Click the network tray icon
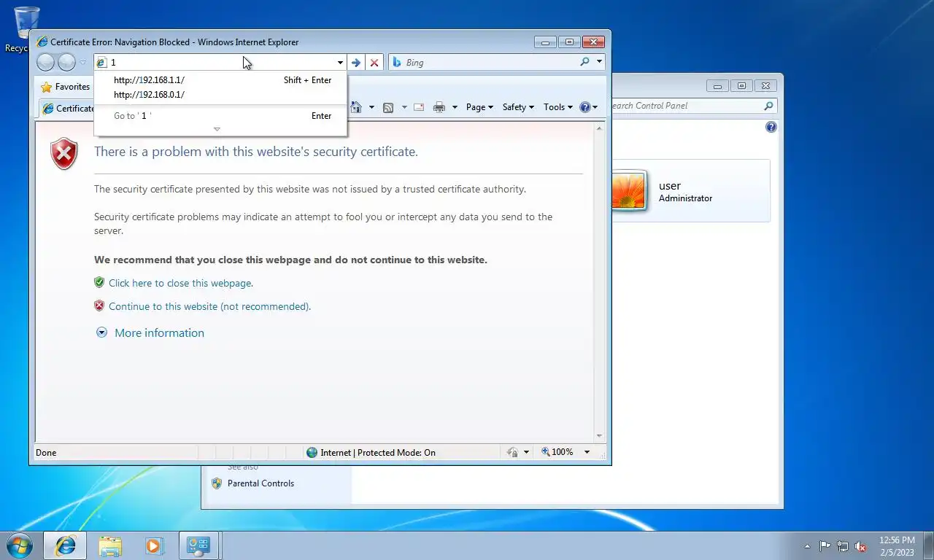Image resolution: width=934 pixels, height=560 pixels. [x=843, y=546]
